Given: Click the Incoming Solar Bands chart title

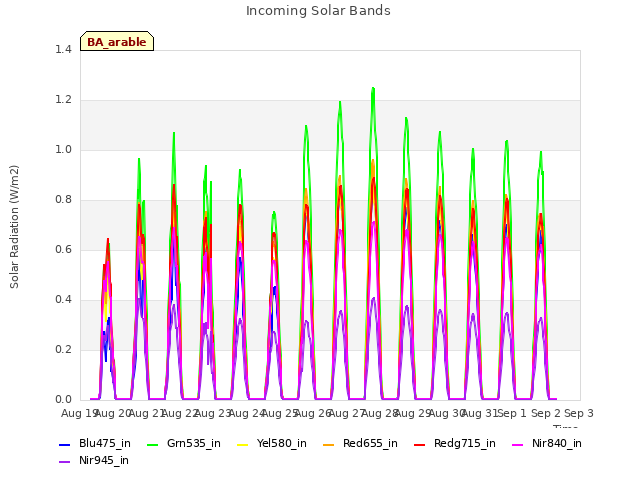Looking at the screenshot, I should [x=318, y=11].
